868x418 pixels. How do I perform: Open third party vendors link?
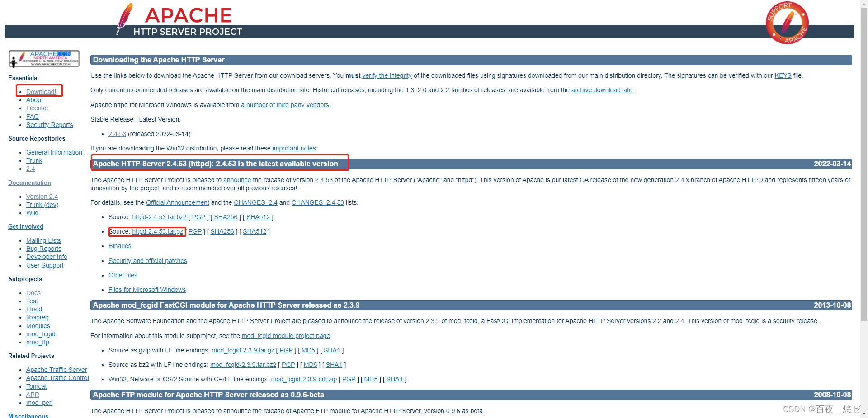pos(285,105)
